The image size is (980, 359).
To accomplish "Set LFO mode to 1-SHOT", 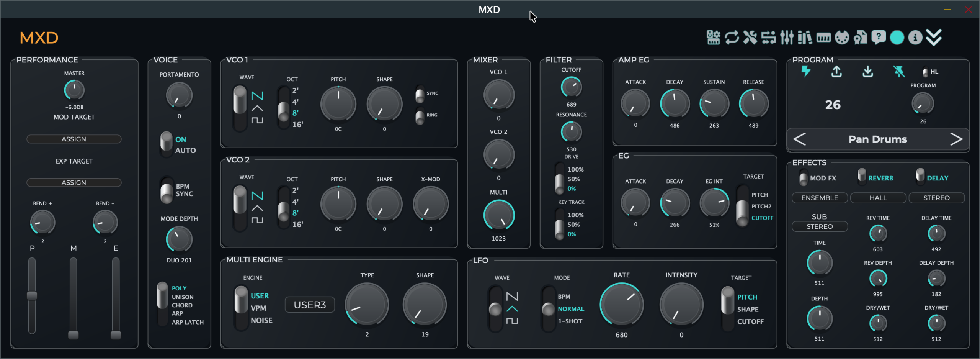I will tap(570, 321).
